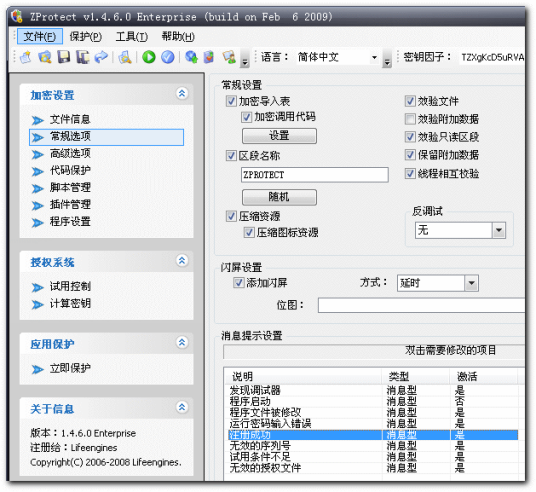Open the 反调试 dropdown showing 无
The image size is (536, 492).
[499, 230]
